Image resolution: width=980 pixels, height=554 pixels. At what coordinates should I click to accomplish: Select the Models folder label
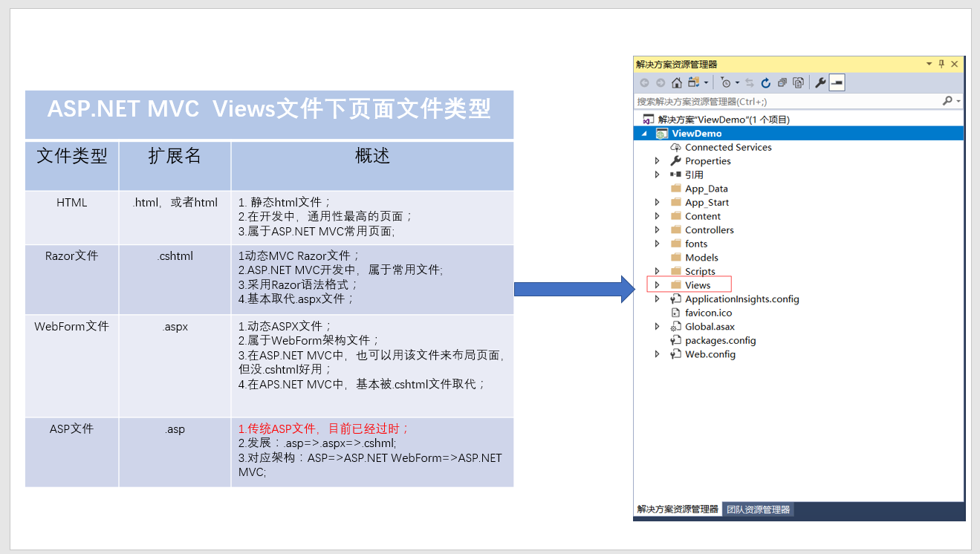pos(701,258)
